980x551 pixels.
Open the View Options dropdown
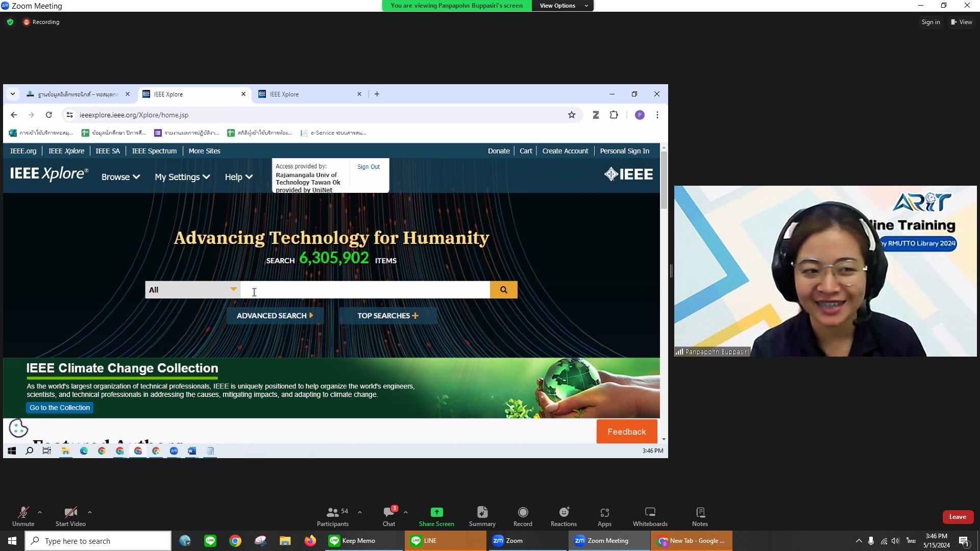tap(563, 6)
